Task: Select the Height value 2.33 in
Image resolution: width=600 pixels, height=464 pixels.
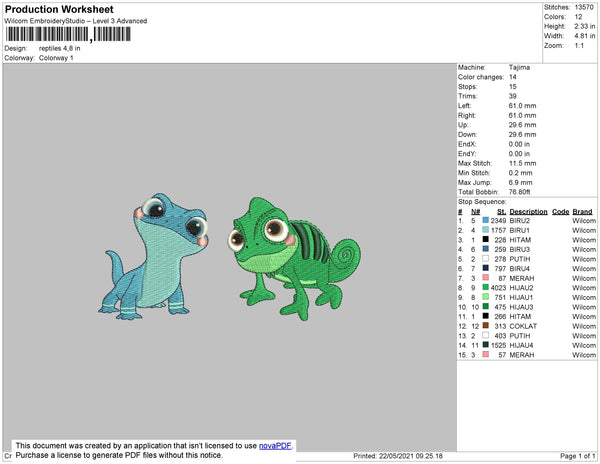Action: click(585, 26)
